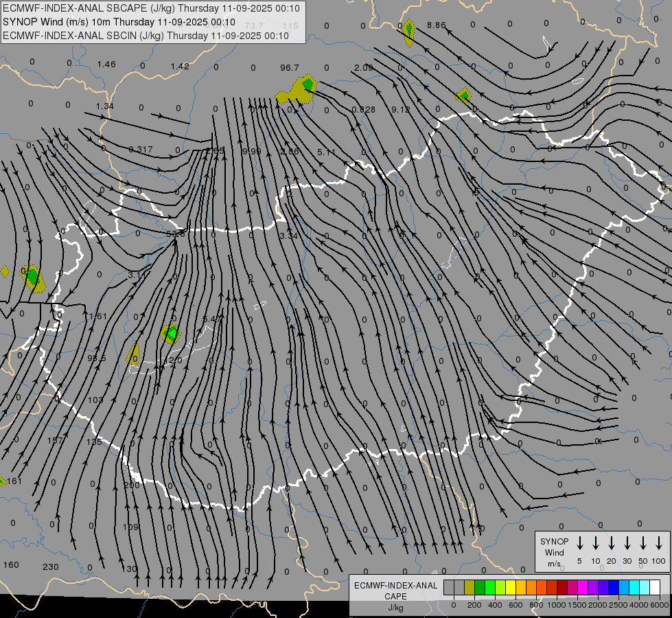Image resolution: width=672 pixels, height=618 pixels.
Task: Pick the dark green CAPE legend swatch
Action: pyautogui.click(x=480, y=588)
